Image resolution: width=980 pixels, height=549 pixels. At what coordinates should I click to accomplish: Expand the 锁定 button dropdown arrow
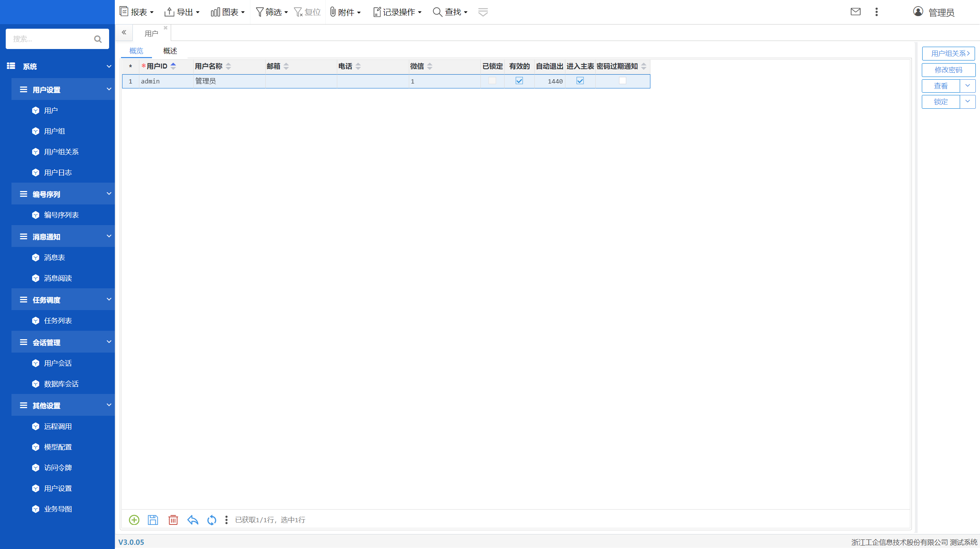click(967, 102)
